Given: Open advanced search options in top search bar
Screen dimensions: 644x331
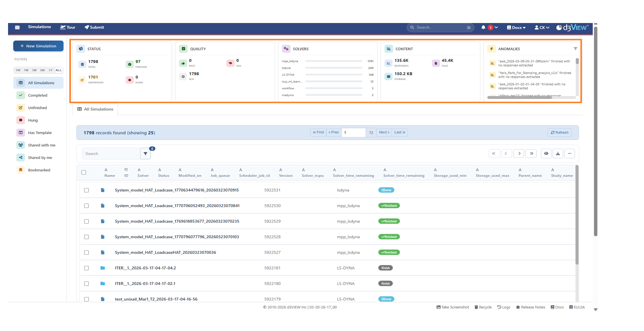Looking at the screenshot, I should [469, 27].
